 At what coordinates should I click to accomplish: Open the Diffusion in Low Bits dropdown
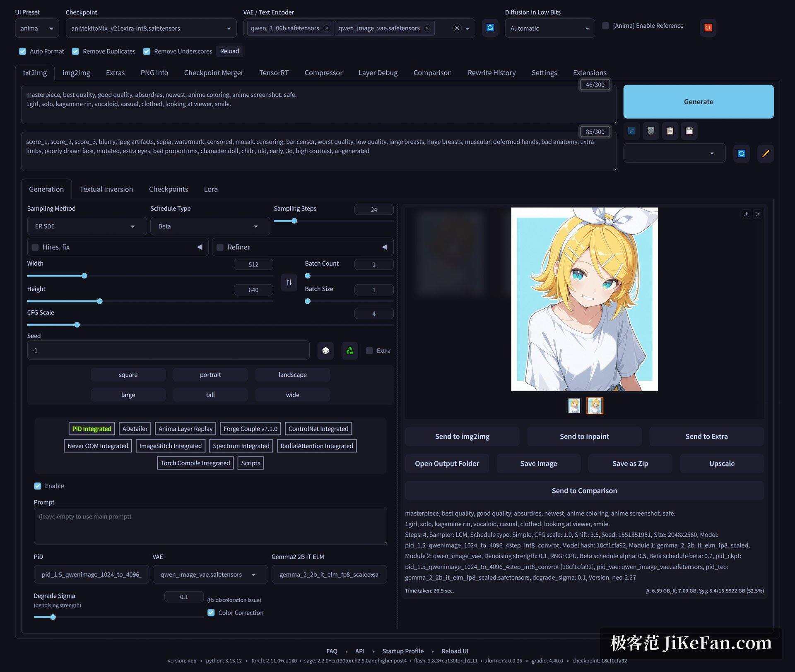(x=550, y=28)
